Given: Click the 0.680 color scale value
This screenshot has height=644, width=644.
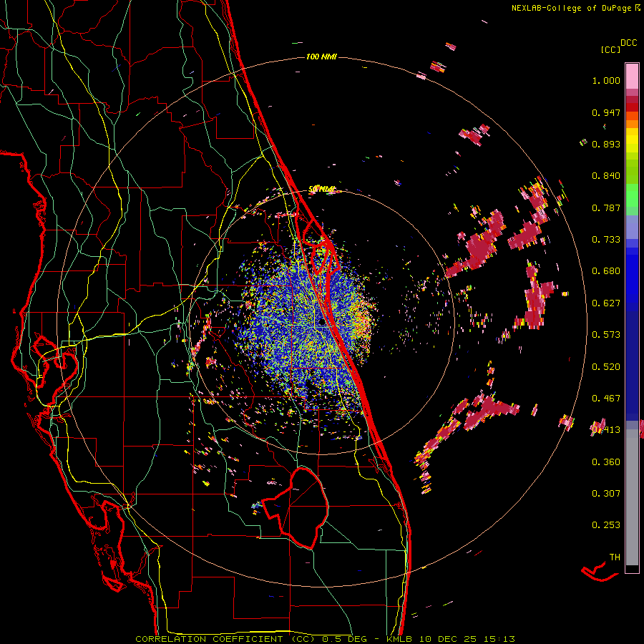Looking at the screenshot, I should (606, 271).
